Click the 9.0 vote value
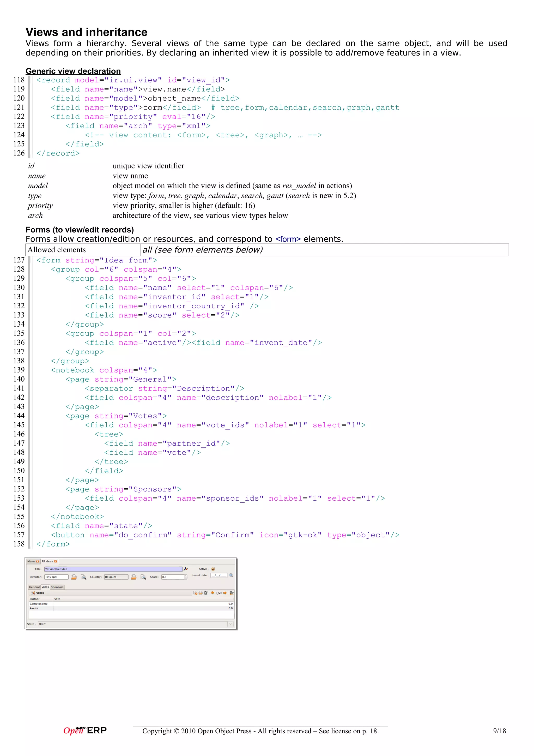Image resolution: width=534 pixels, height=756 pixels. (230, 604)
